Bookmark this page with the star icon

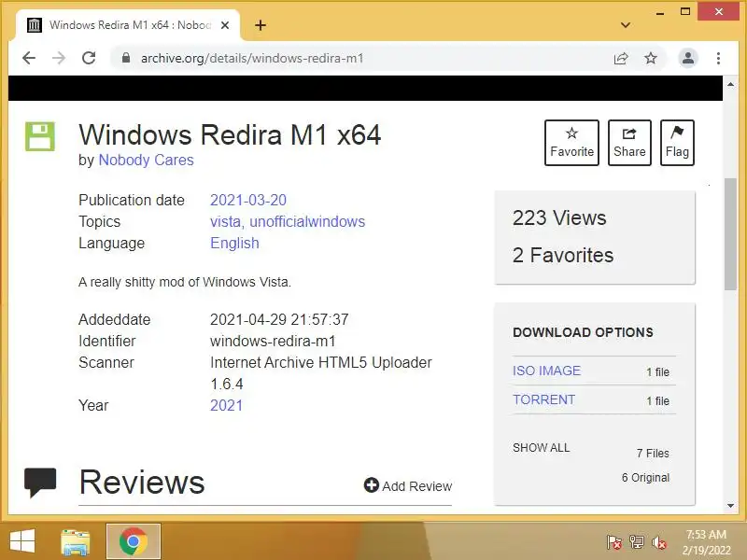click(x=651, y=58)
